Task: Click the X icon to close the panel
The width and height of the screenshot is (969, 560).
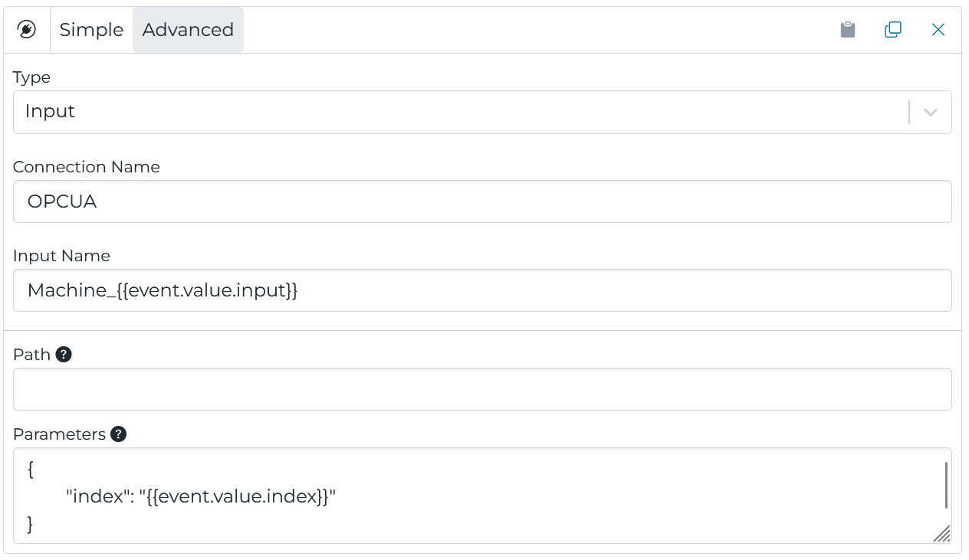Action: (x=938, y=30)
